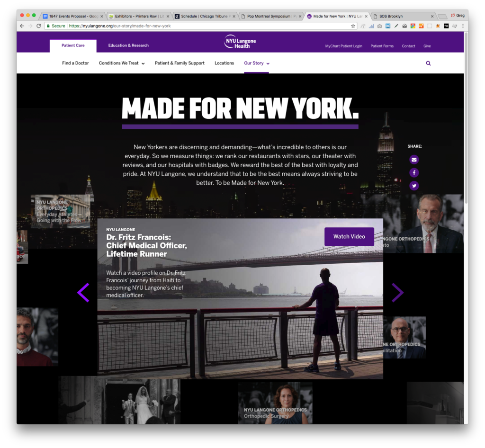The image size is (485, 448).
Task: Go to previous slide with left chevron
Action: [x=83, y=292]
